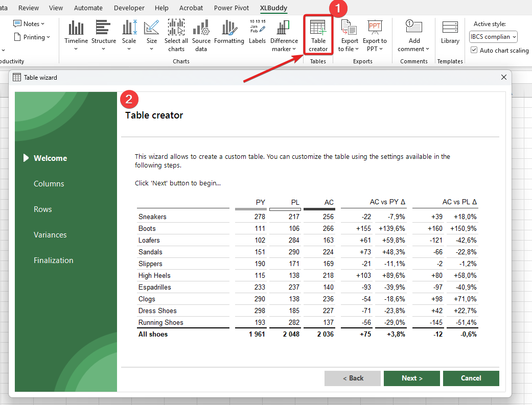Open the Table creator tool
This screenshot has height=405, width=532.
tap(317, 35)
